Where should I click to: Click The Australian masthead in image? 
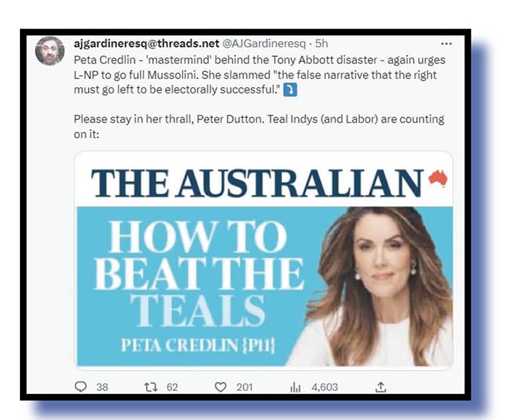point(257,183)
